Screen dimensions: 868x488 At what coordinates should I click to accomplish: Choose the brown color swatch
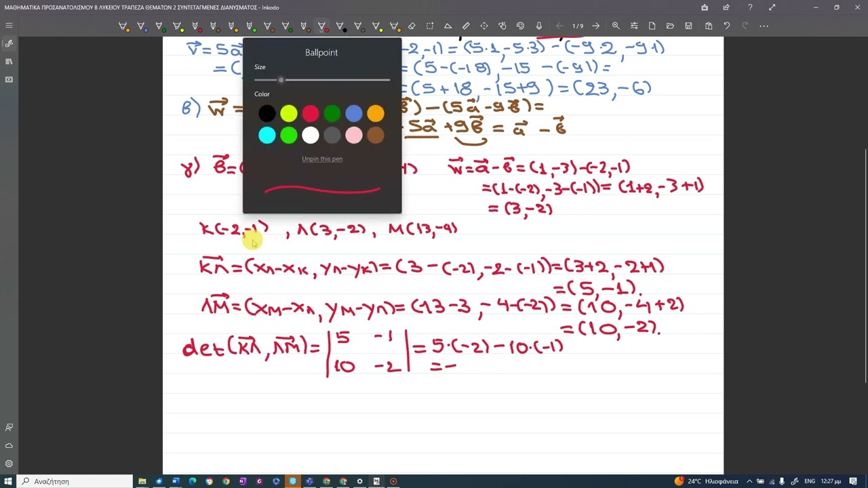376,135
